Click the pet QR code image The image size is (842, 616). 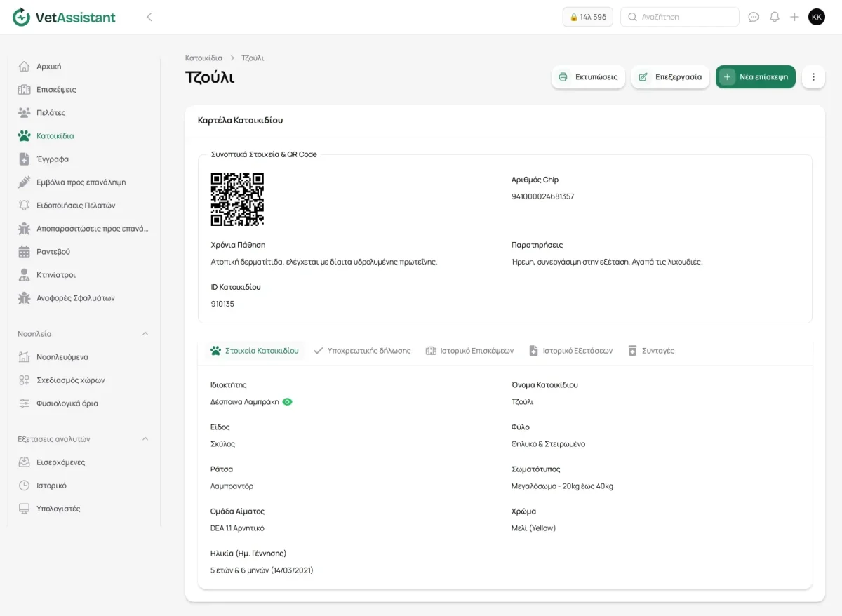(x=237, y=199)
